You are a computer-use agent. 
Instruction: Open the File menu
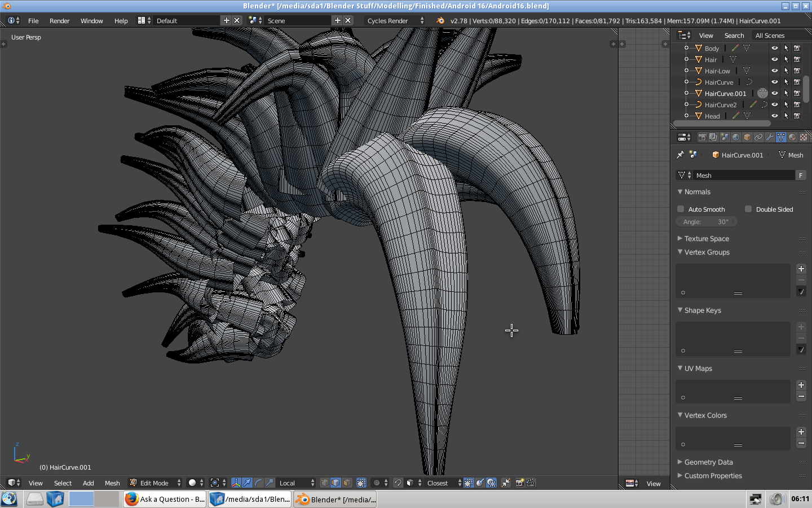(x=33, y=20)
